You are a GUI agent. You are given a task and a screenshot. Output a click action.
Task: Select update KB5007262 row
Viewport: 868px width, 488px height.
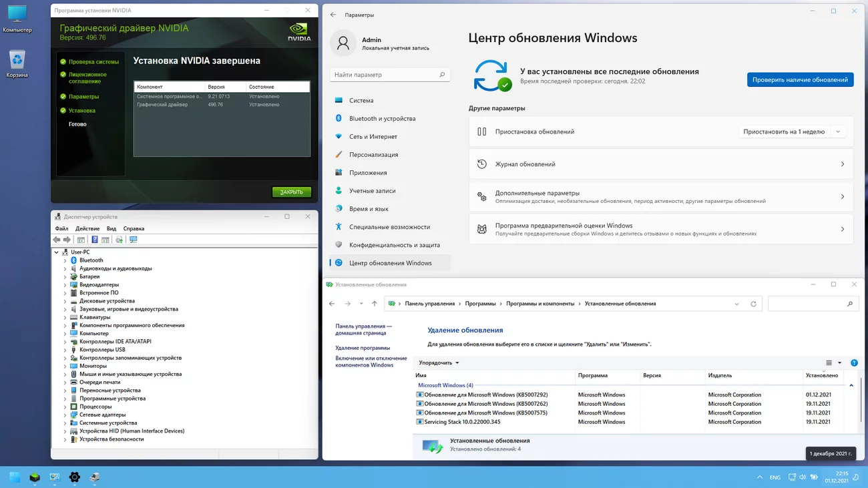tap(628, 404)
